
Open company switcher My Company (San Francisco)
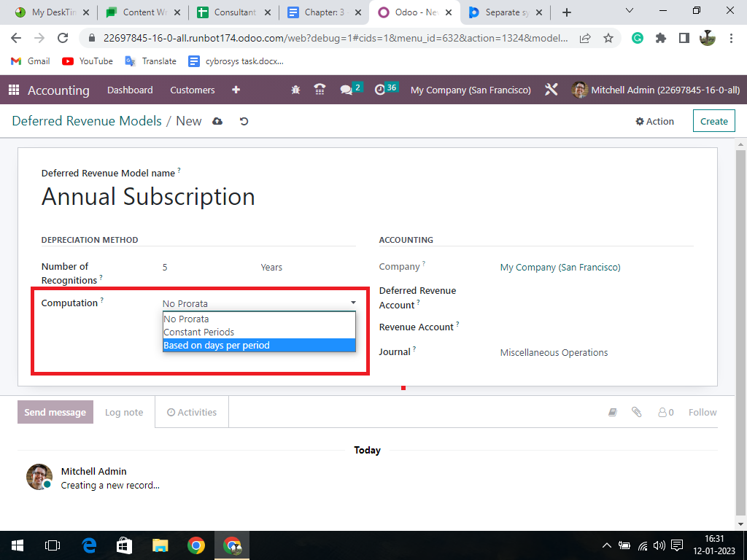pyautogui.click(x=471, y=90)
